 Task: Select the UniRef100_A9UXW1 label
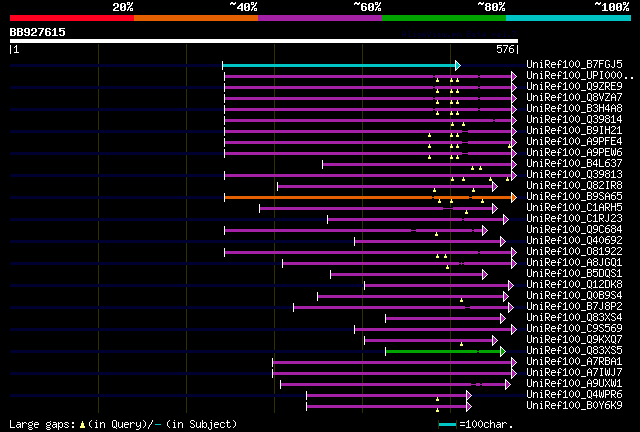(x=574, y=383)
